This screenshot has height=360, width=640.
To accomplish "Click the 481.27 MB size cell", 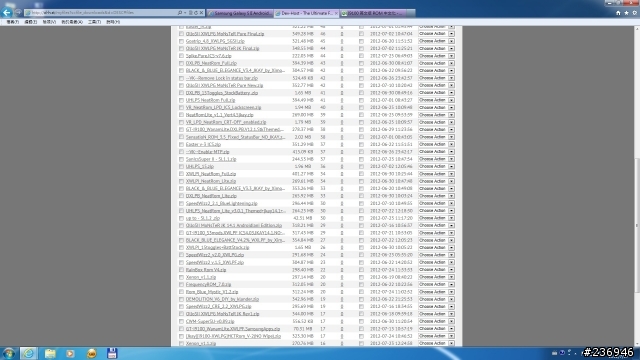I will [x=303, y=174].
